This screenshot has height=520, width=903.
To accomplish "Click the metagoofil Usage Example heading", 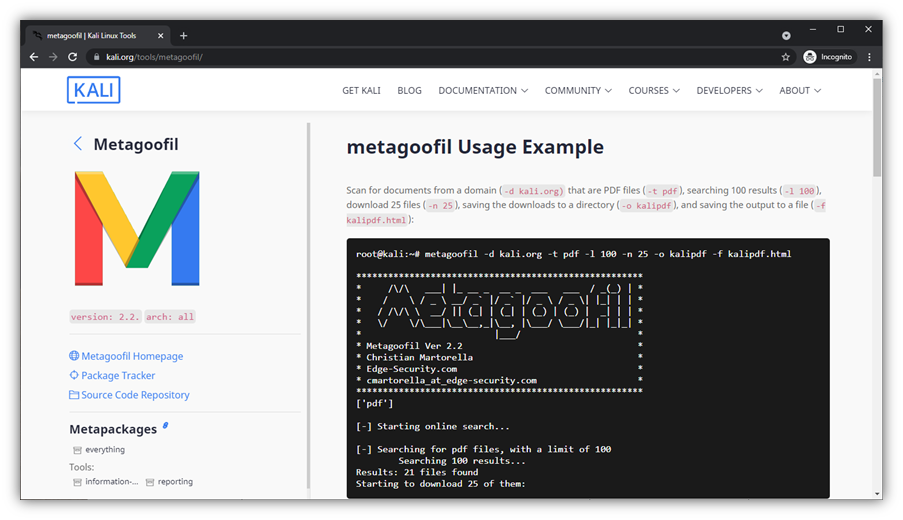I will [x=475, y=147].
